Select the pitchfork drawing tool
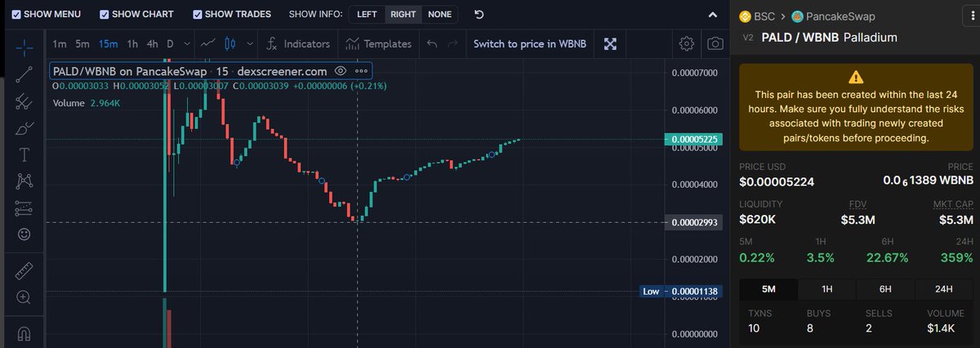Screen dimensions: 980x348 click(x=24, y=101)
